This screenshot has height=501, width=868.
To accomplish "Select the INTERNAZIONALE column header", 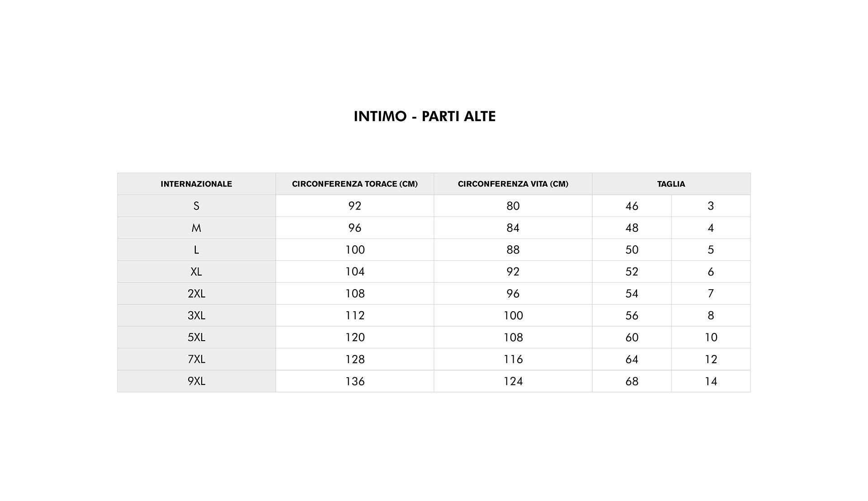I will [x=196, y=184].
